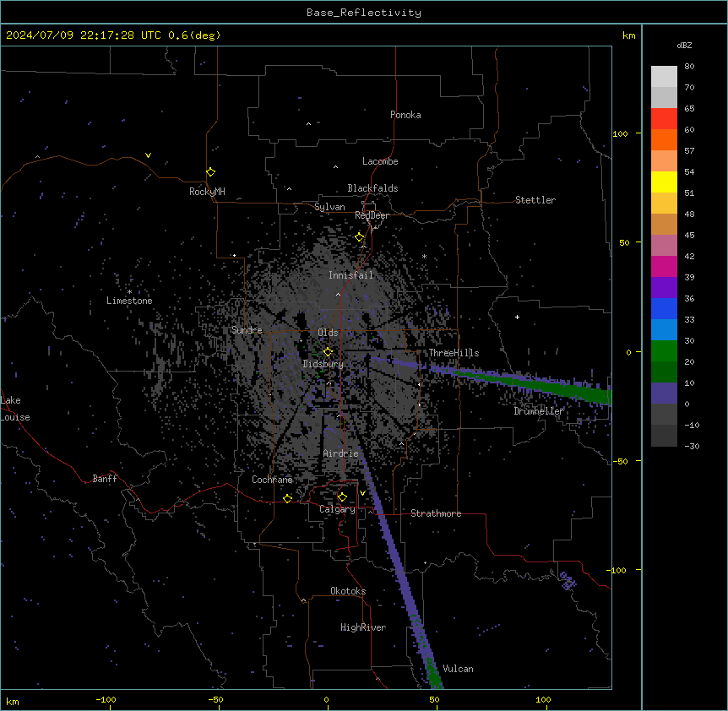Select the purple 36 dBZ legend color

(x=664, y=288)
